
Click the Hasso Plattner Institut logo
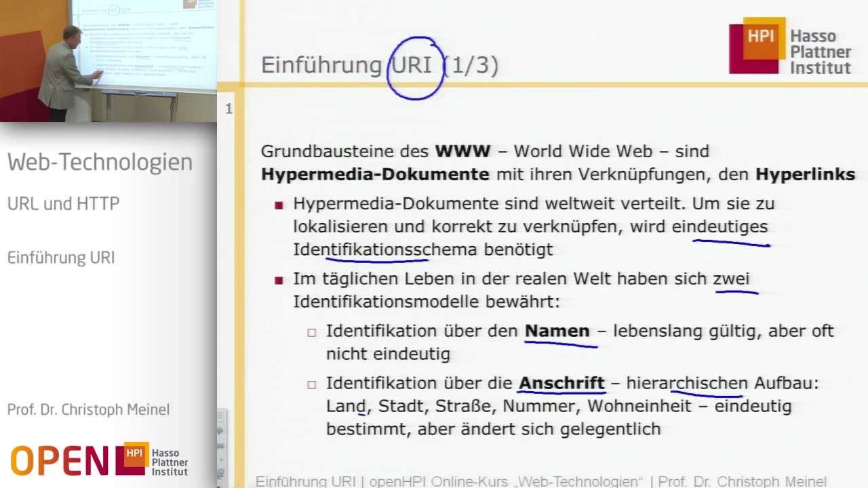[x=790, y=46]
